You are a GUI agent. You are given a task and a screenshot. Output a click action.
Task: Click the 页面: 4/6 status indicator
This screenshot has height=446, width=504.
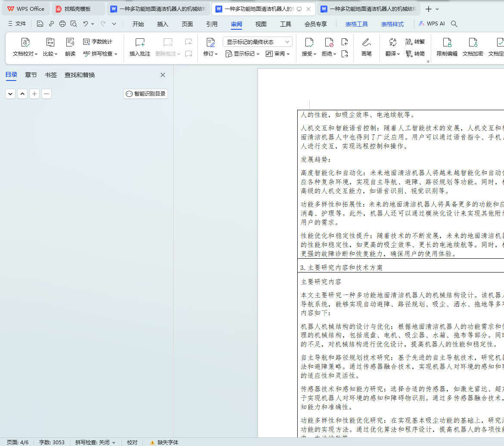tap(18, 443)
